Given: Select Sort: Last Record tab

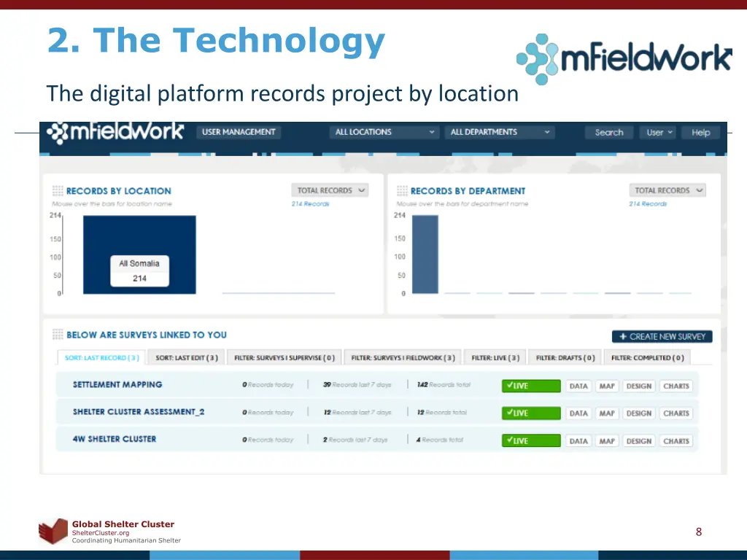Looking at the screenshot, I should (x=101, y=357).
